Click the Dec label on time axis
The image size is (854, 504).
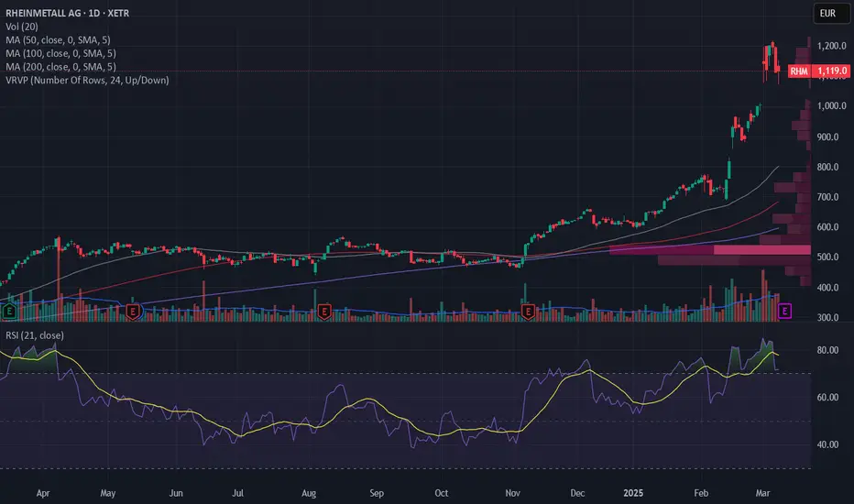click(577, 493)
